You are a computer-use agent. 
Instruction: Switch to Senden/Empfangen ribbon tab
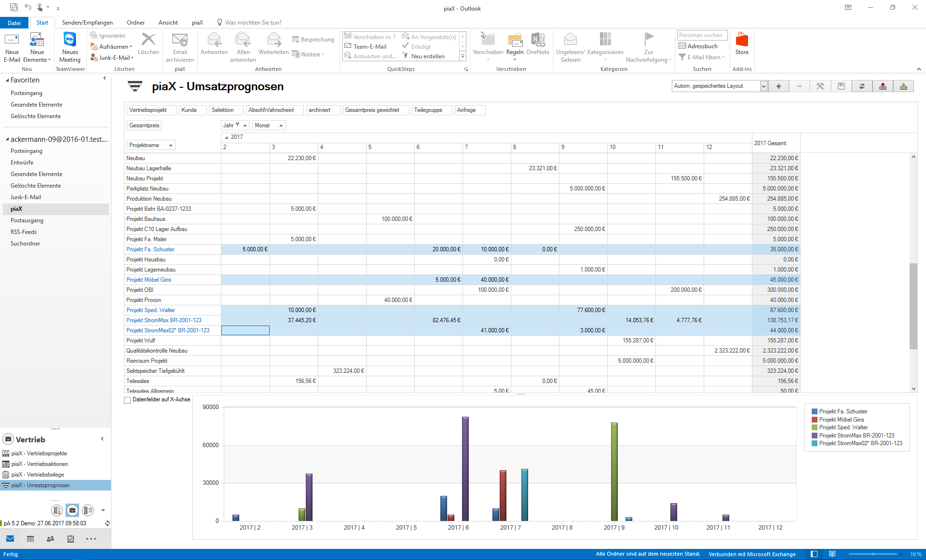(x=87, y=23)
